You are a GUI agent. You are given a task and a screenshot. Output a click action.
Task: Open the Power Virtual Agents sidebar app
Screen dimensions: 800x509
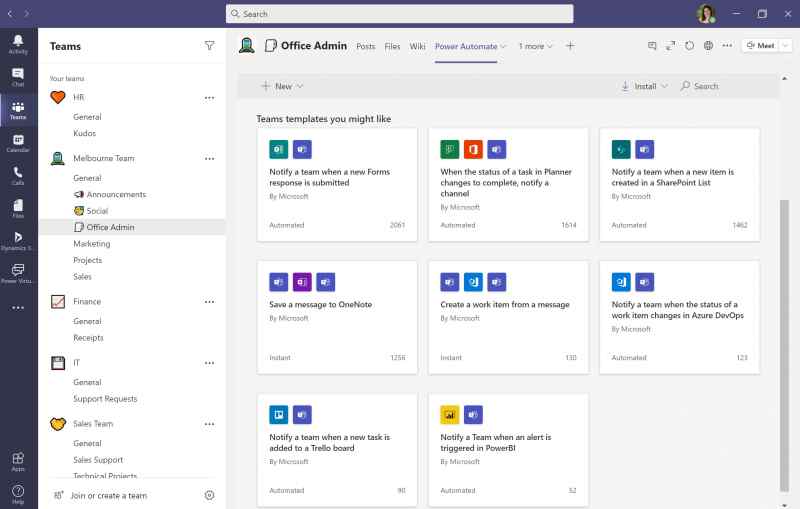(x=18, y=273)
